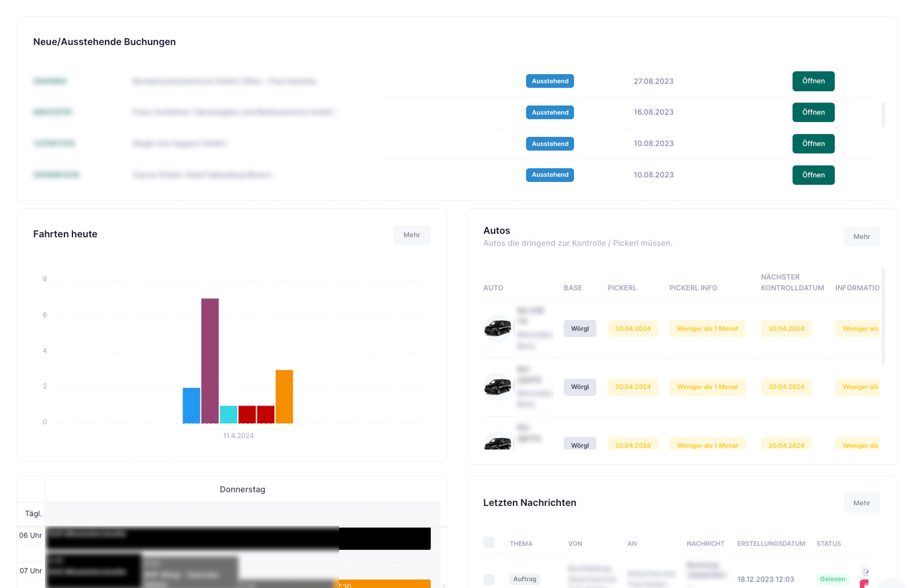Click the orange bar in chart

[x=284, y=396]
